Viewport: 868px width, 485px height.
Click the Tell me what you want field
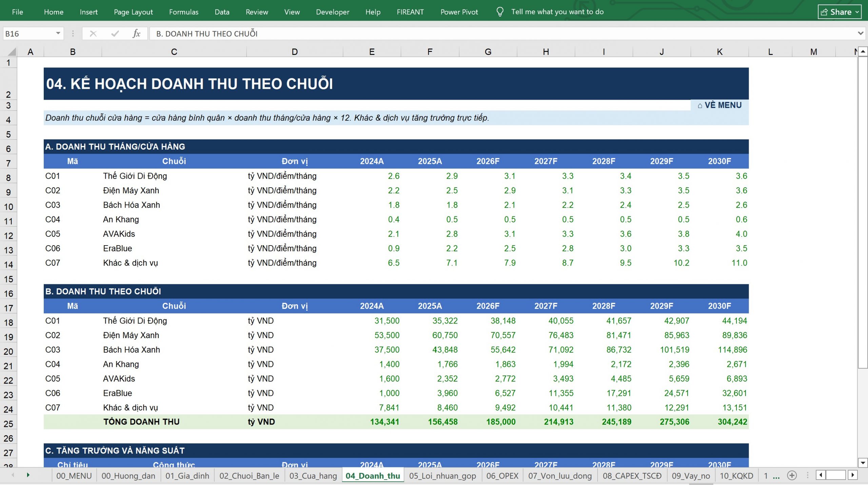click(x=557, y=12)
